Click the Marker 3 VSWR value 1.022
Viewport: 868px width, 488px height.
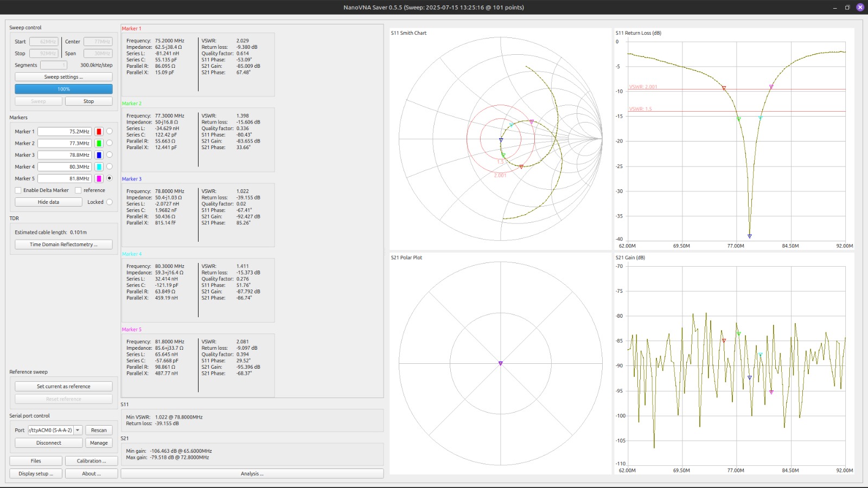tap(242, 191)
